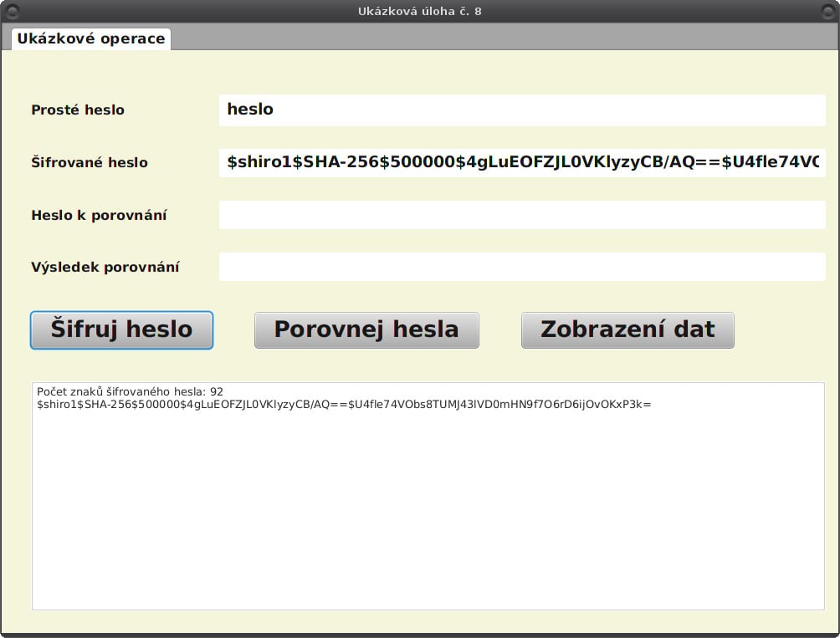
Task: Select the word heslo in the password field
Action: point(249,110)
